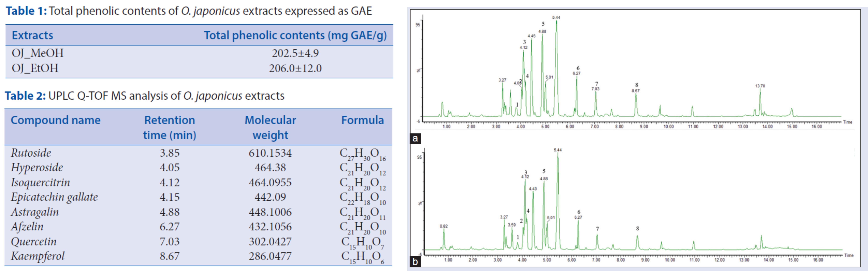Click the 5.44 peak label in chromatogram b
This screenshot has height=271, width=868.
558,150
